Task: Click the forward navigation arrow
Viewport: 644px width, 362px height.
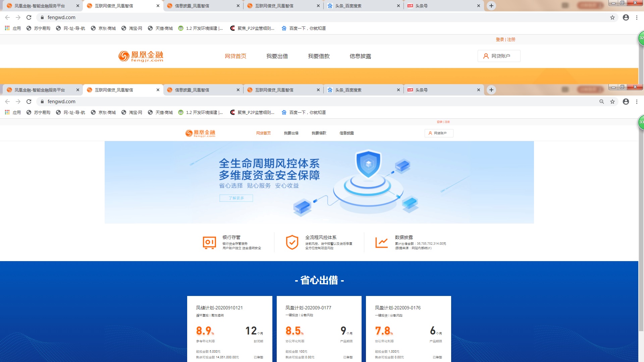Action: (18, 101)
